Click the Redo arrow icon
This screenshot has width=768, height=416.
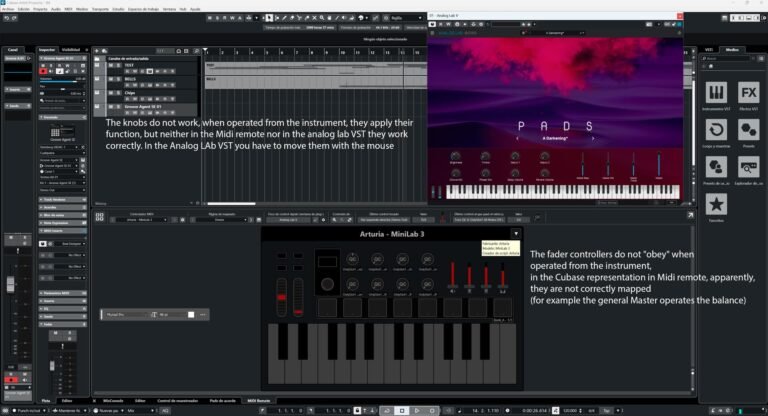click(x=14, y=18)
